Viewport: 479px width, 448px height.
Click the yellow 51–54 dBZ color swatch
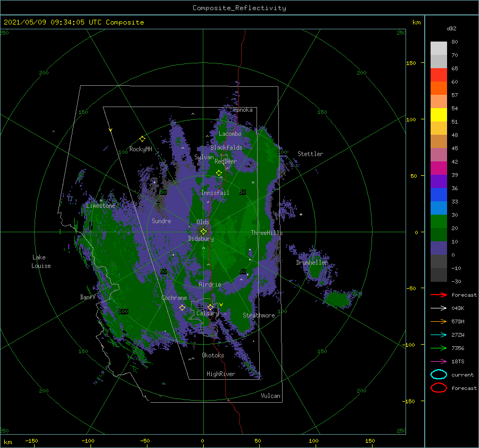point(439,115)
